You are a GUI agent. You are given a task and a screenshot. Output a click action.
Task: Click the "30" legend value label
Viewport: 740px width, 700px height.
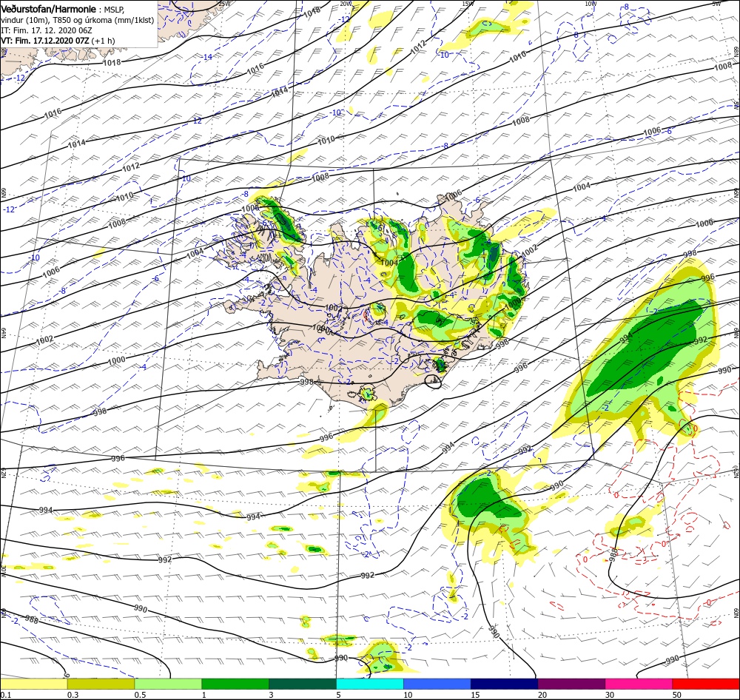(610, 695)
